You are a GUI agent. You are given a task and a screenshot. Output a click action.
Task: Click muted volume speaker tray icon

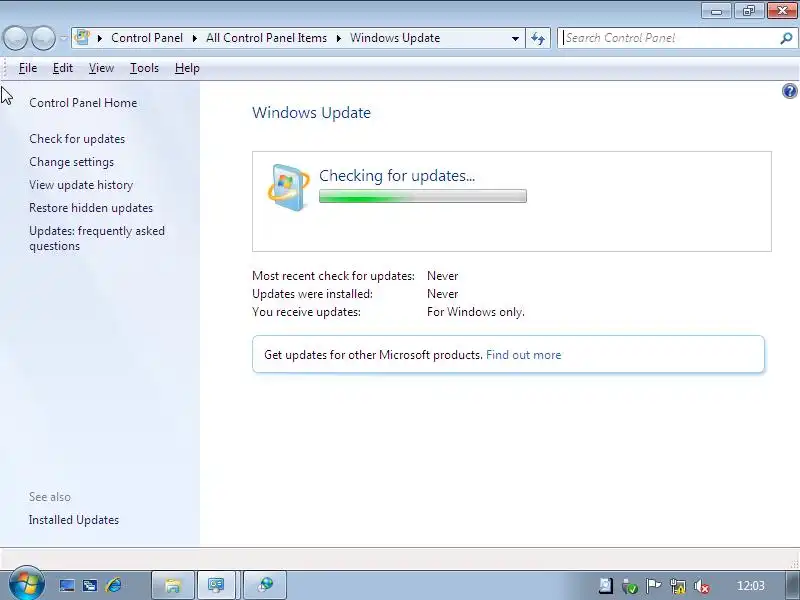coord(702,586)
